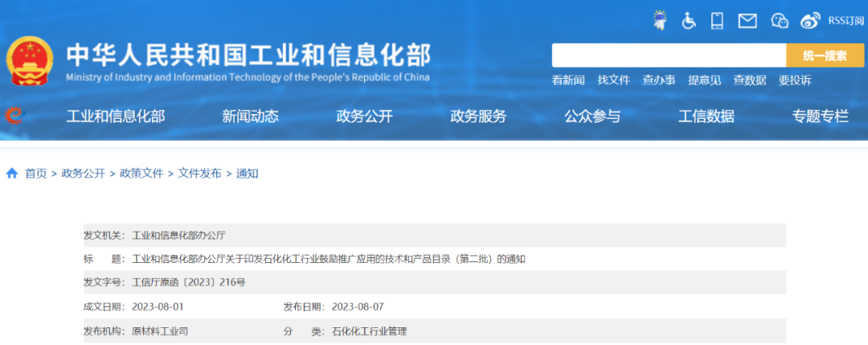Select document number 工信厅原函〔2023〕216号

pos(189,282)
